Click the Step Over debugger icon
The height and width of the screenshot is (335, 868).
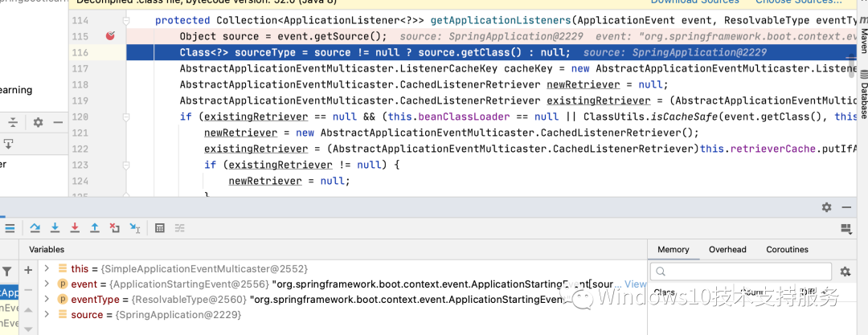[x=35, y=227]
